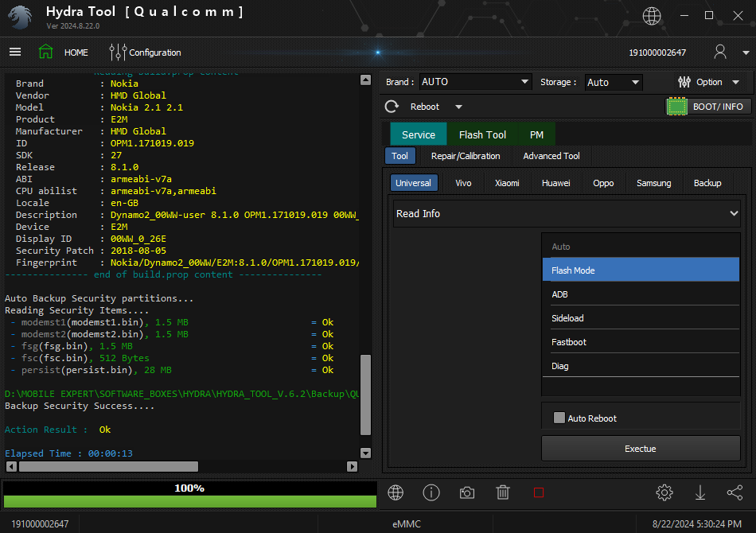Click the globe icon in title bar

[651, 15]
